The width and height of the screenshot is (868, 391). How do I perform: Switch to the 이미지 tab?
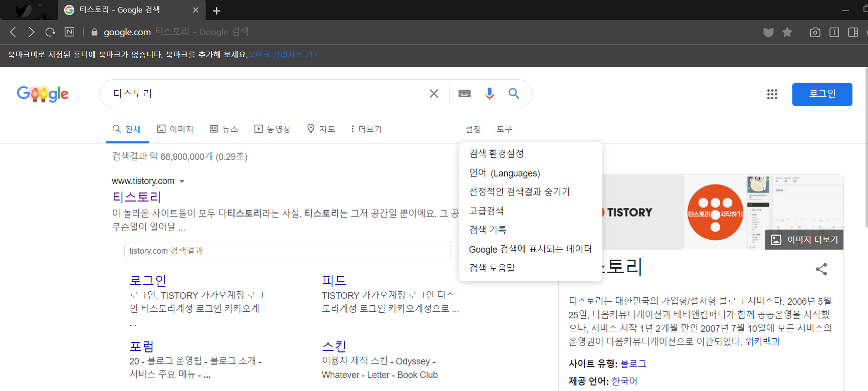click(x=175, y=129)
